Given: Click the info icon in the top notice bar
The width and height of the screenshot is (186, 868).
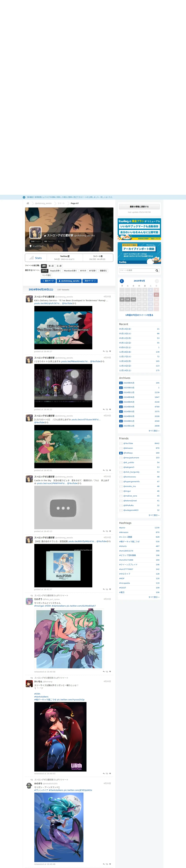Looking at the screenshot, I should (x=24, y=197).
